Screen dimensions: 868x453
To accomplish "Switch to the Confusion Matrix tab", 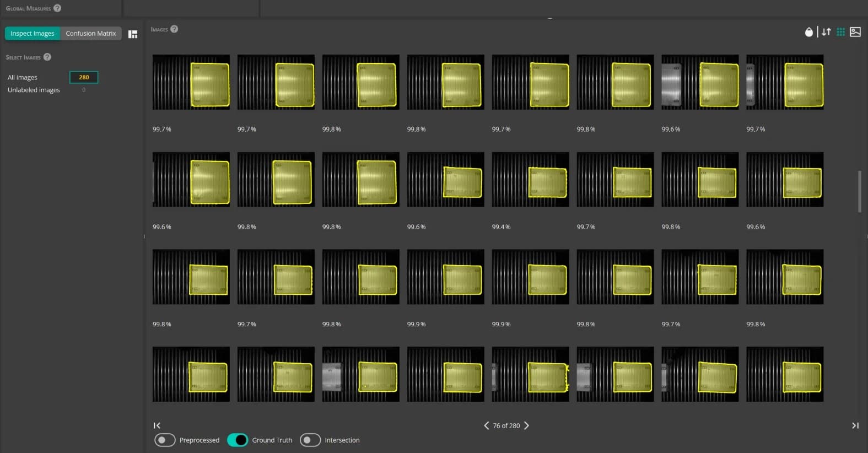I will [x=91, y=34].
